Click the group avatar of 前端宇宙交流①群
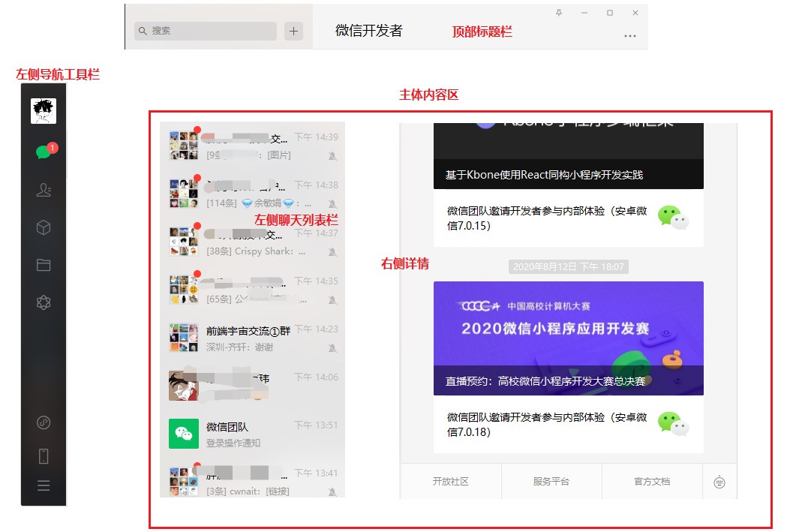This screenshot has width=787, height=532. (184, 338)
